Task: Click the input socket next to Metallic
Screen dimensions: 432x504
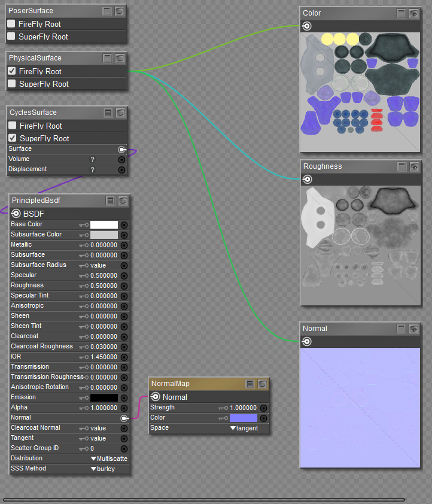Action: point(124,245)
